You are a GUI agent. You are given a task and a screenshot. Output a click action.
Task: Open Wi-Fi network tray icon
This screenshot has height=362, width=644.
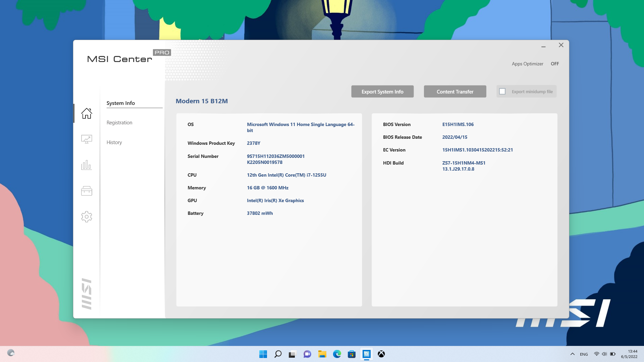point(596,354)
